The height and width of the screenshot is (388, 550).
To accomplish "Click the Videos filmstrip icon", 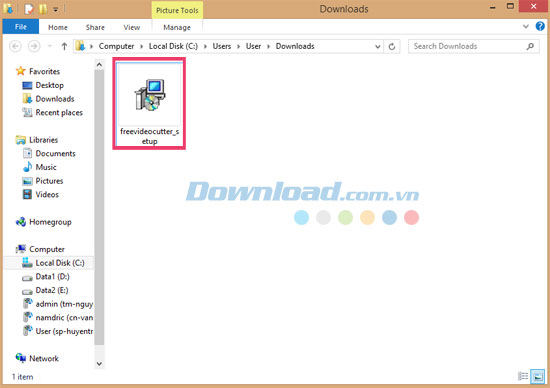I will click(27, 194).
